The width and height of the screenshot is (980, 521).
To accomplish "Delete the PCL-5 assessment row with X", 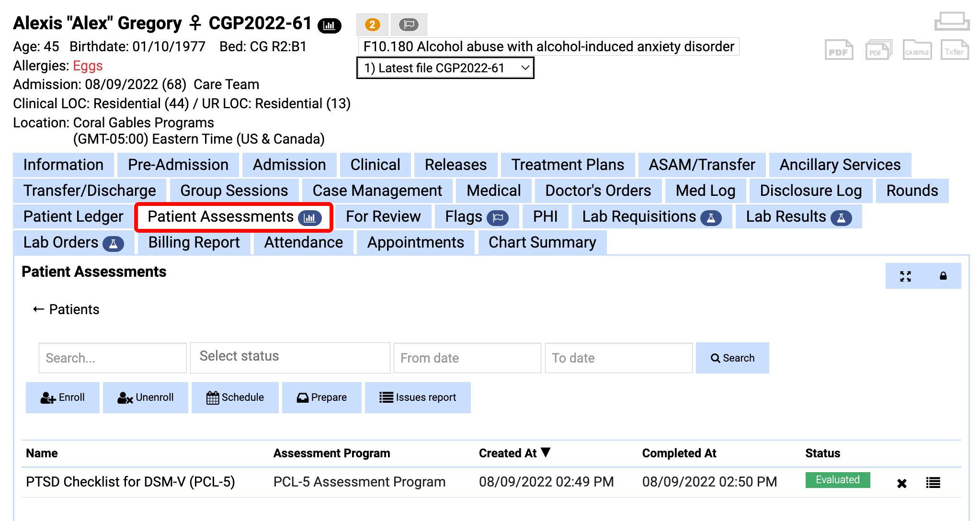I will pyautogui.click(x=902, y=483).
